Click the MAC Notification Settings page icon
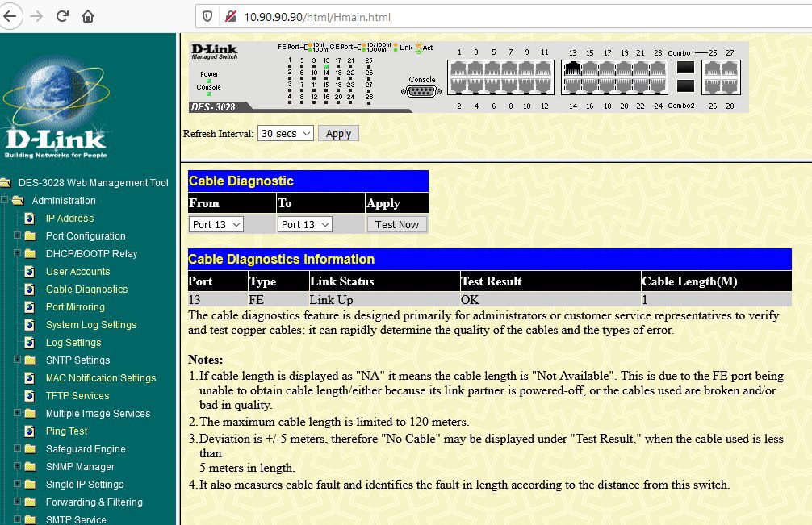This screenshot has width=812, height=525. (30, 378)
